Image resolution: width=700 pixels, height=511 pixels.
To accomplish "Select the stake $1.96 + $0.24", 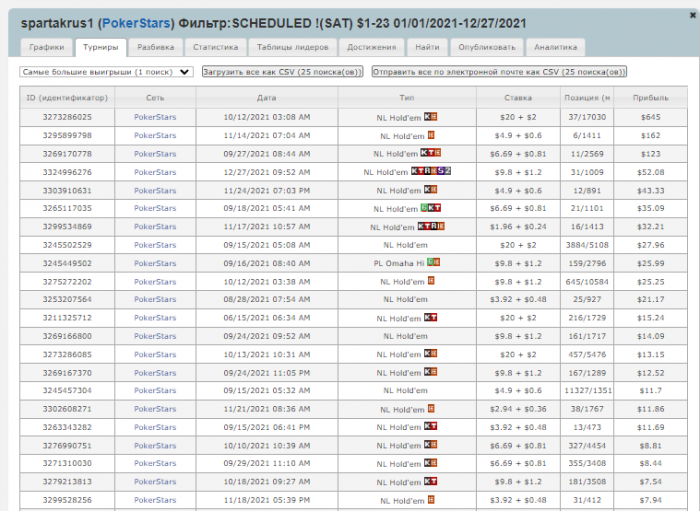I will point(518,227).
